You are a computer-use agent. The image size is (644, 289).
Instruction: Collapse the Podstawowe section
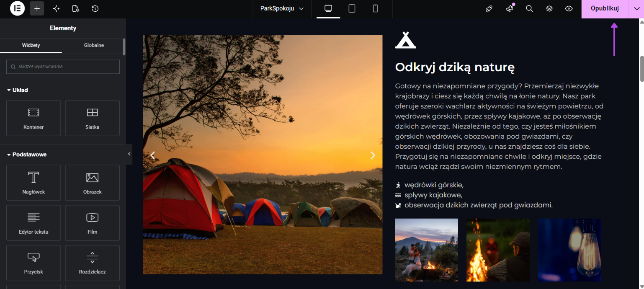click(x=27, y=155)
